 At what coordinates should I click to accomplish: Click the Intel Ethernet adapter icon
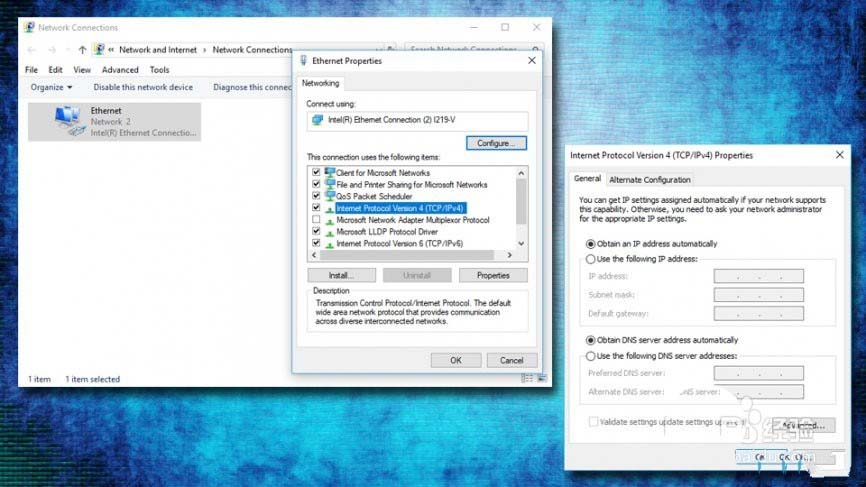pyautogui.click(x=317, y=120)
